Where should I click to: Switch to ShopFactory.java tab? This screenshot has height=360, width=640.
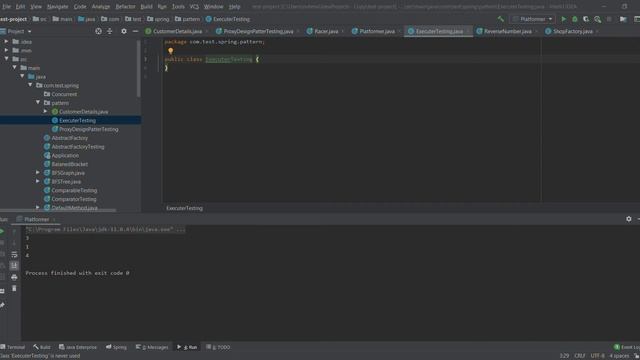click(571, 31)
